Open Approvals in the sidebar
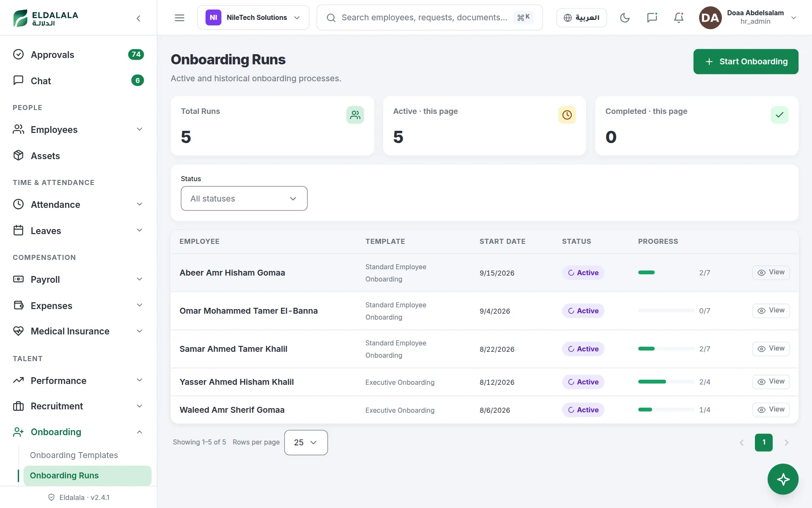Viewport: 812px width, 508px height. pos(78,55)
